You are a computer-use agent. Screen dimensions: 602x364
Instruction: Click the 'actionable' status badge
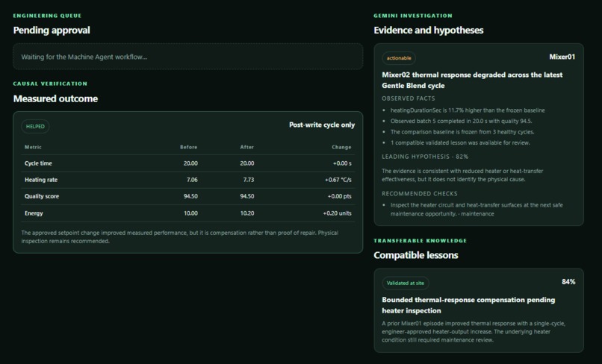click(399, 58)
